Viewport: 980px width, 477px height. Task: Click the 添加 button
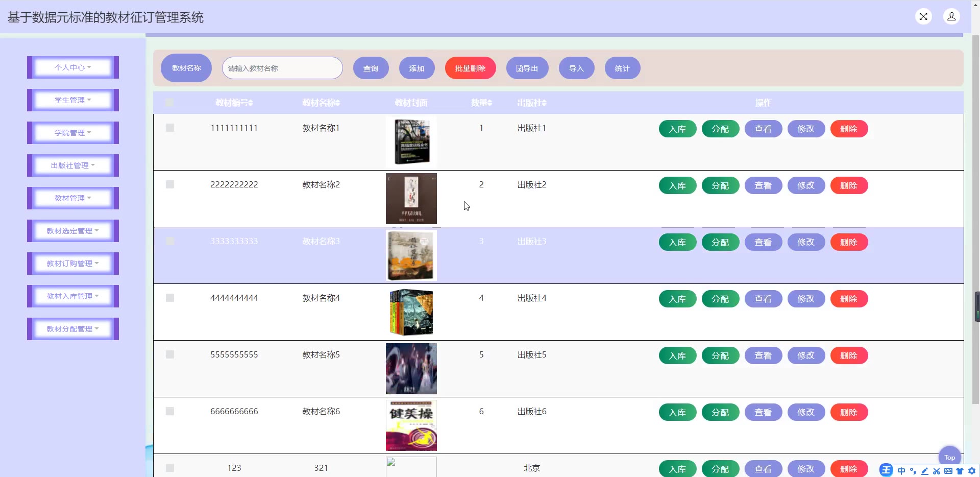coord(417,68)
